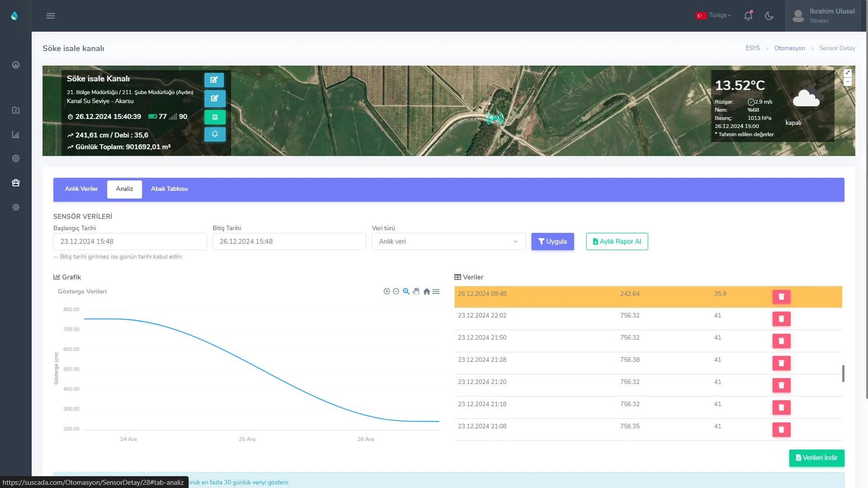Click the chart zoom in plus icon
868x488 pixels.
(x=387, y=292)
